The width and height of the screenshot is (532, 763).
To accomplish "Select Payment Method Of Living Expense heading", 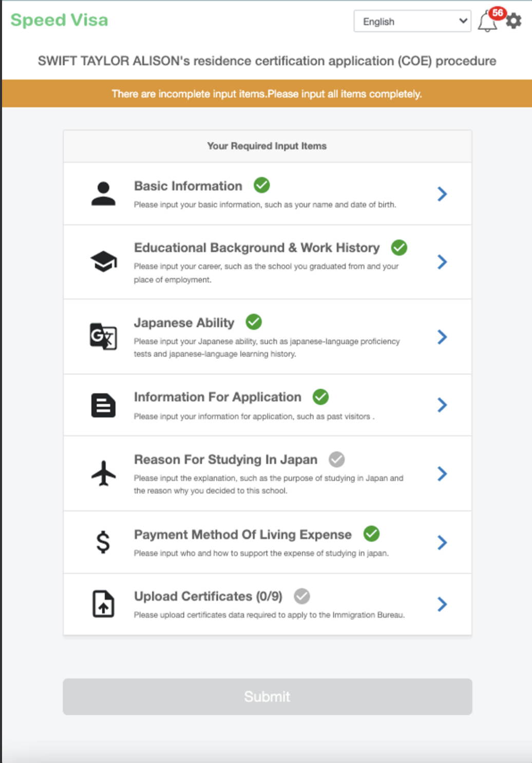I will [243, 535].
